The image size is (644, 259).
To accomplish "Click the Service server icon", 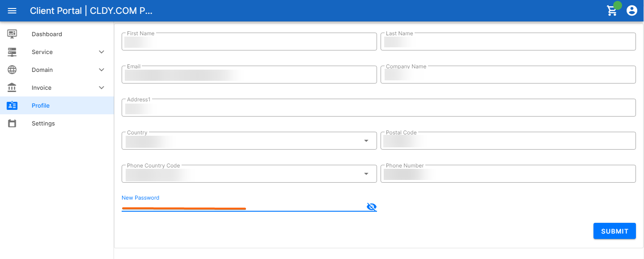I will [x=12, y=52].
